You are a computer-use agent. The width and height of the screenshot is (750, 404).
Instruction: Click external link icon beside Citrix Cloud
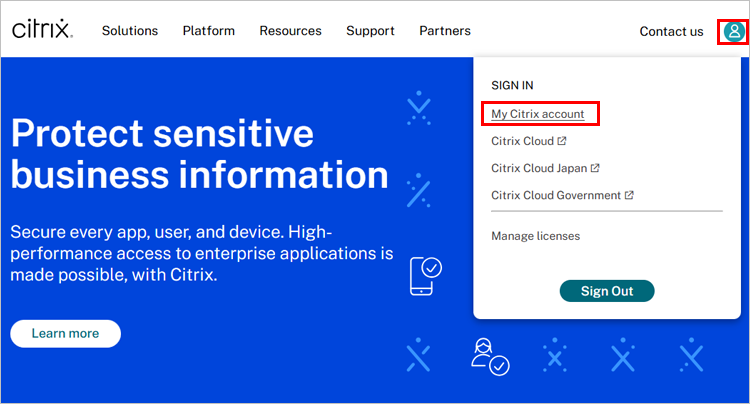[562, 141]
